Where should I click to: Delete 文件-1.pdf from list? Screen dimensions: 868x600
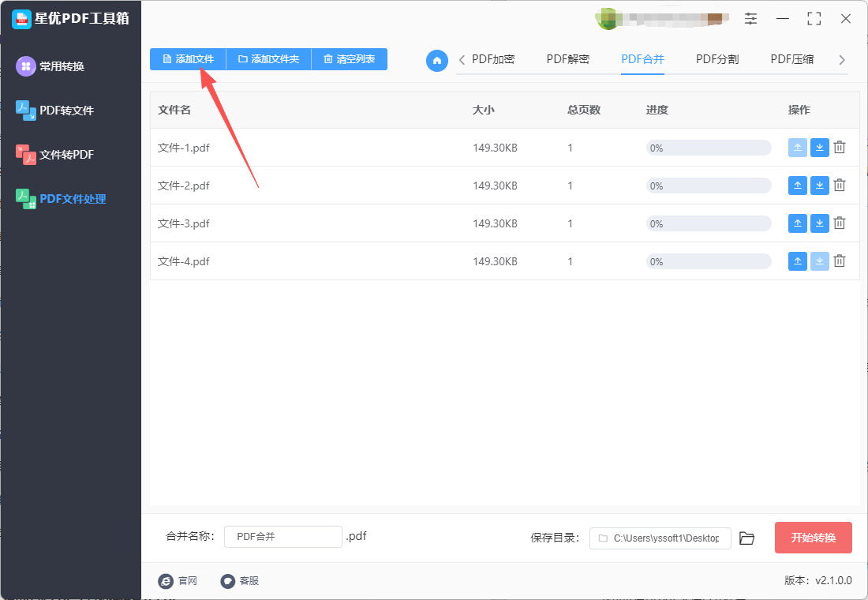point(840,148)
